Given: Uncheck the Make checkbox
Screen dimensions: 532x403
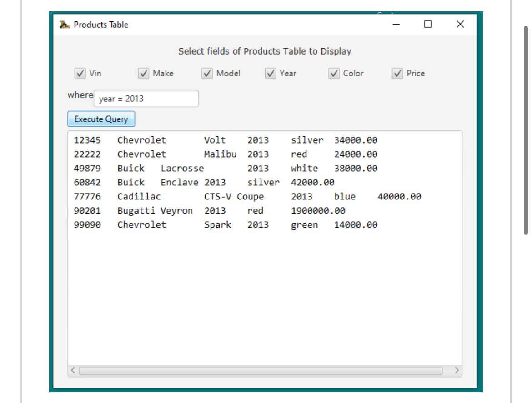Looking at the screenshot, I should click(x=144, y=73).
